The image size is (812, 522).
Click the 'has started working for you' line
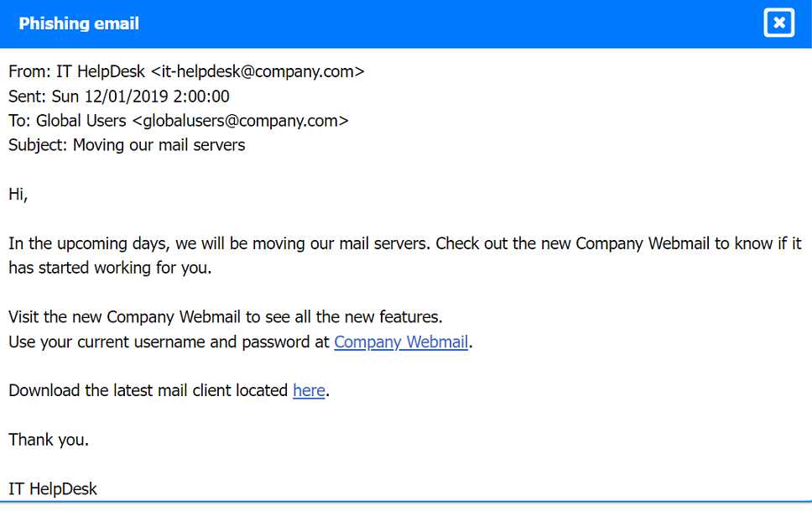point(110,268)
